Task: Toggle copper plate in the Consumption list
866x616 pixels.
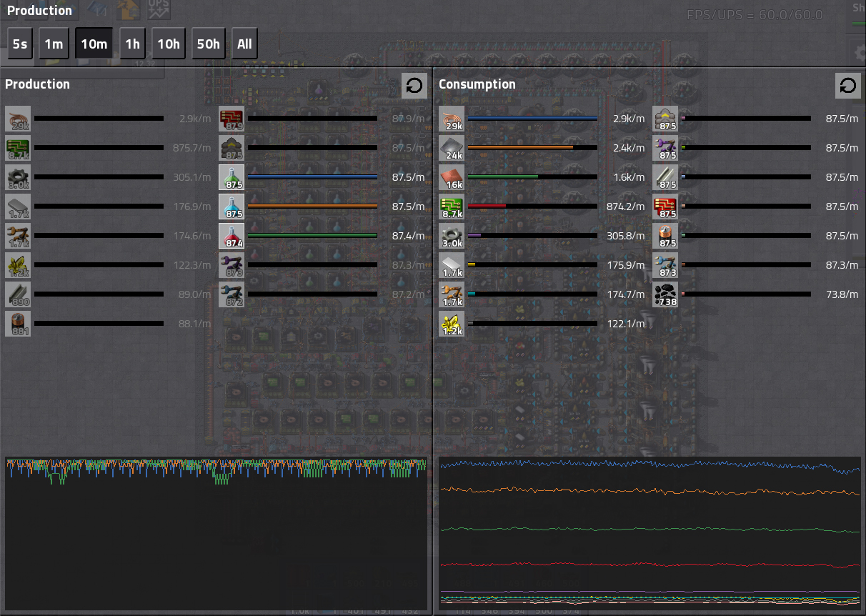Action: click(x=452, y=177)
